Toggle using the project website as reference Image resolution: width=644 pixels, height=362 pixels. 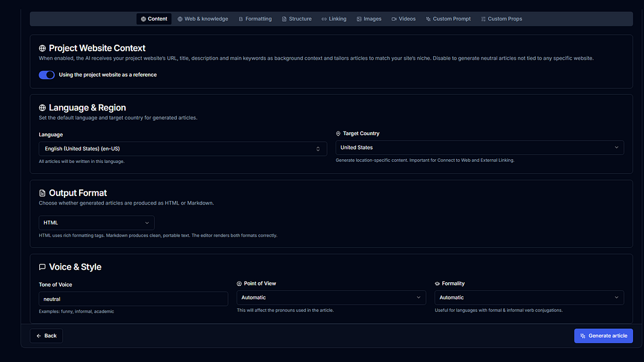click(x=46, y=75)
